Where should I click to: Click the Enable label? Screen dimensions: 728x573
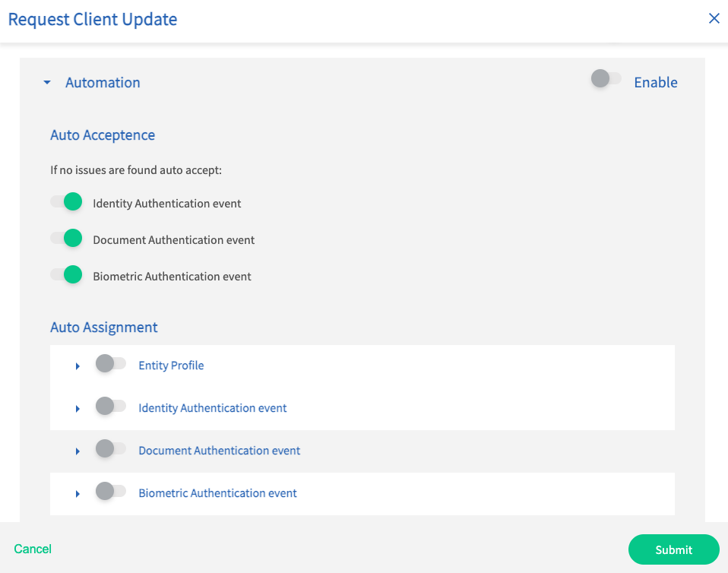click(656, 83)
